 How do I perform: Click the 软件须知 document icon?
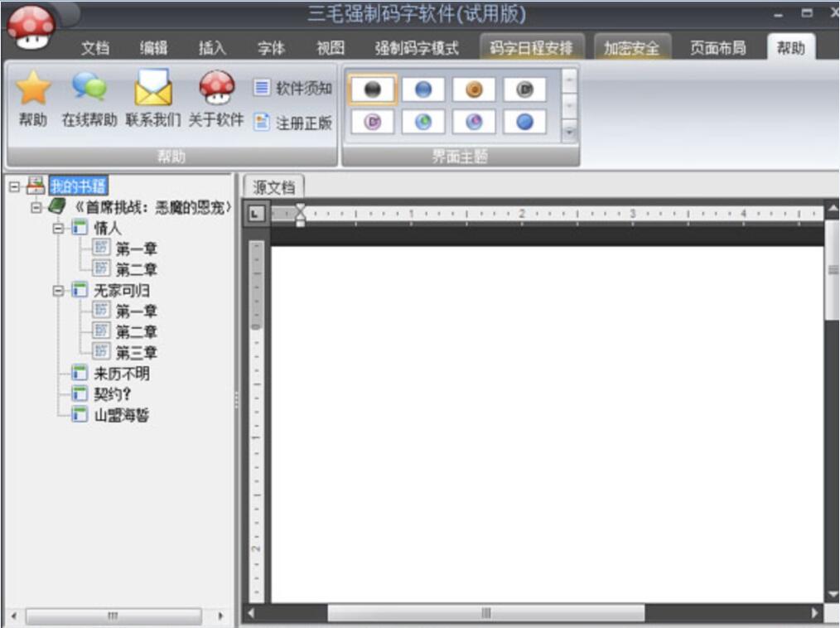[262, 88]
